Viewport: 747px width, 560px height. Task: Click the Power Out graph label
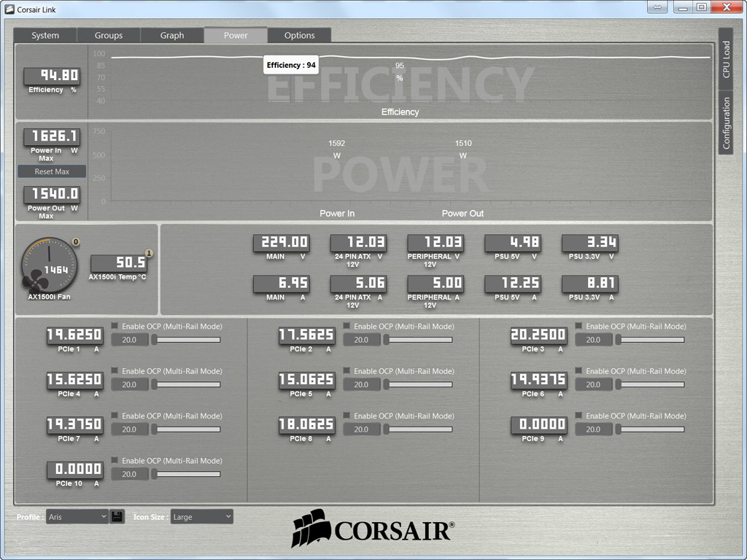[x=462, y=214]
